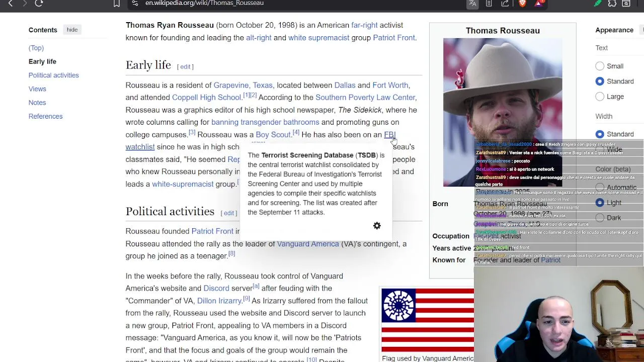Select Light color mode radio
The height and width of the screenshot is (362, 644).
click(x=600, y=202)
